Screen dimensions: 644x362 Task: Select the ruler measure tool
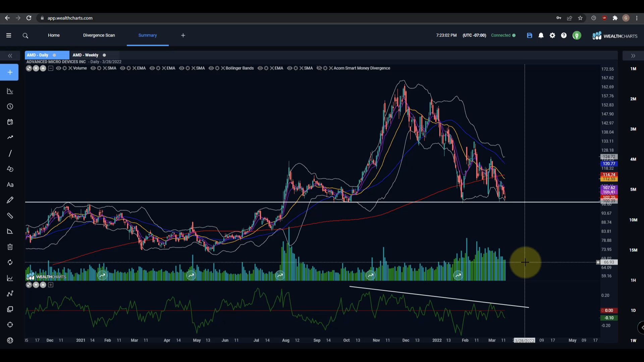click(10, 216)
